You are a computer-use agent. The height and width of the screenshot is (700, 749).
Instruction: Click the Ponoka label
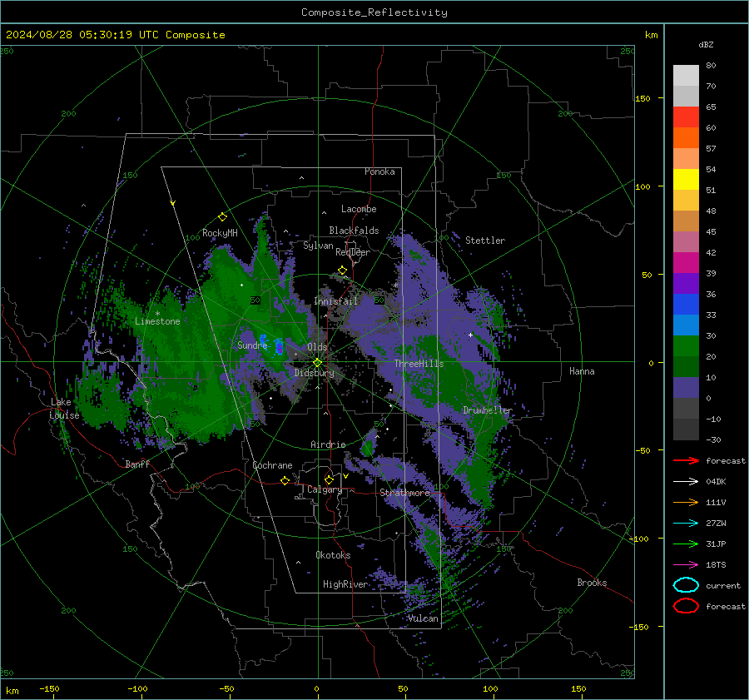(379, 171)
